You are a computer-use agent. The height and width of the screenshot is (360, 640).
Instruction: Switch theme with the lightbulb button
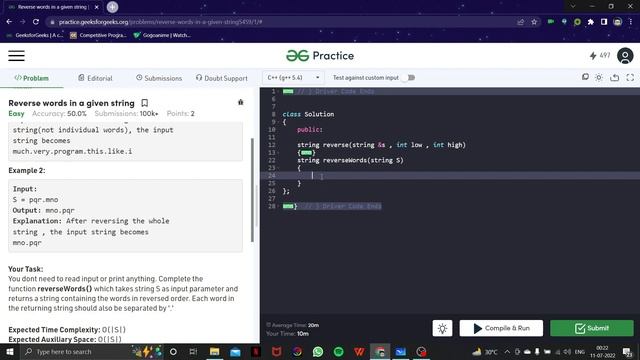pyautogui.click(x=442, y=328)
